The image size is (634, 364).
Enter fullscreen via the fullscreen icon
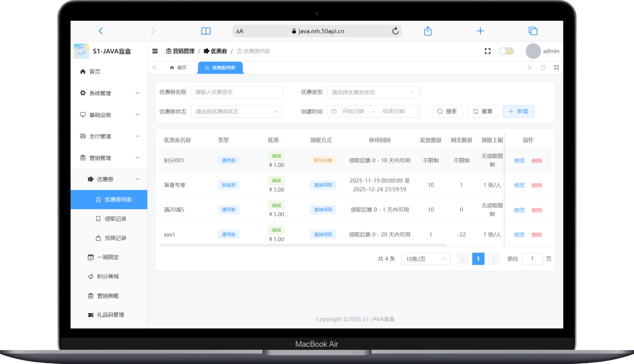click(x=487, y=51)
